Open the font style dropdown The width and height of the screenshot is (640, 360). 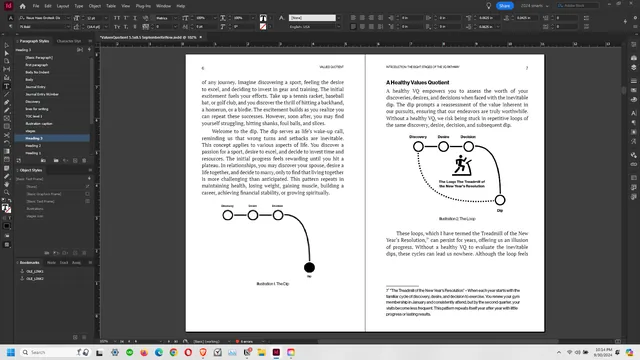(68, 27)
